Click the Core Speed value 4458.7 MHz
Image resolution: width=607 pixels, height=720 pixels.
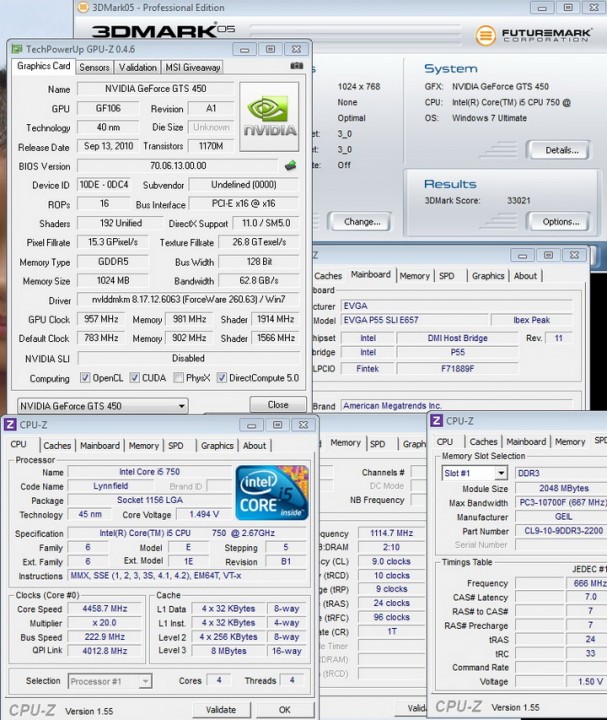105,608
